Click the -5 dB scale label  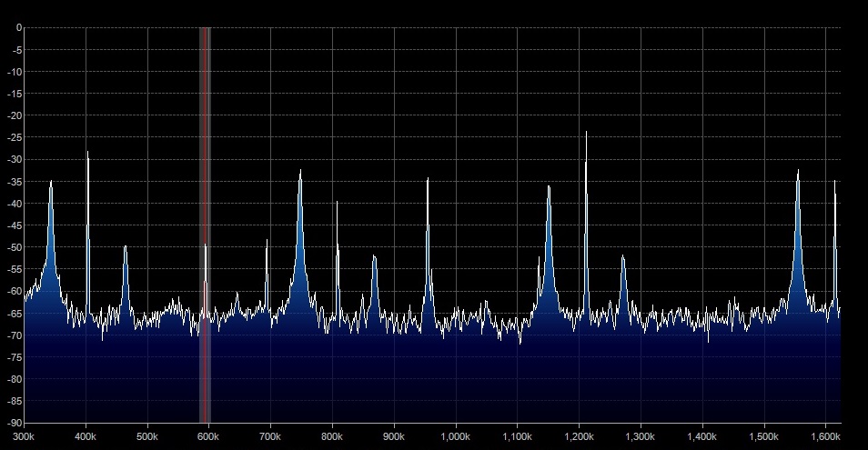coord(17,50)
